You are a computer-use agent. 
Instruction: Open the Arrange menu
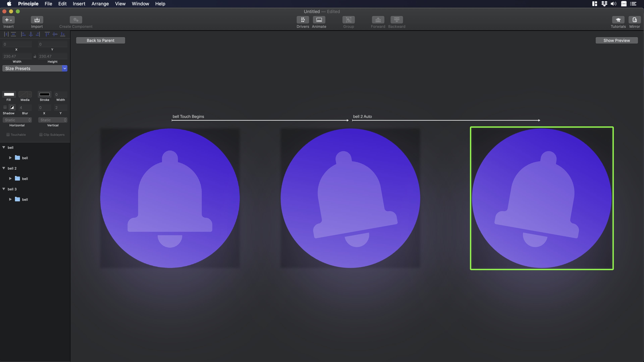[100, 4]
